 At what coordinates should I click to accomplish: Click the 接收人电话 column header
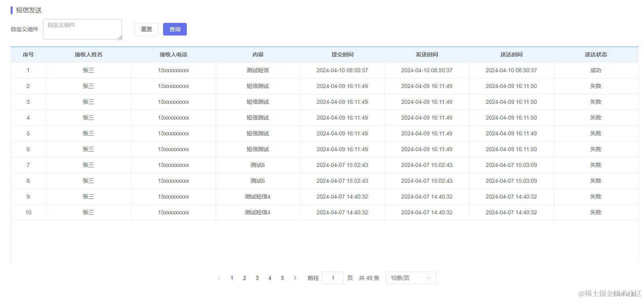(x=173, y=54)
